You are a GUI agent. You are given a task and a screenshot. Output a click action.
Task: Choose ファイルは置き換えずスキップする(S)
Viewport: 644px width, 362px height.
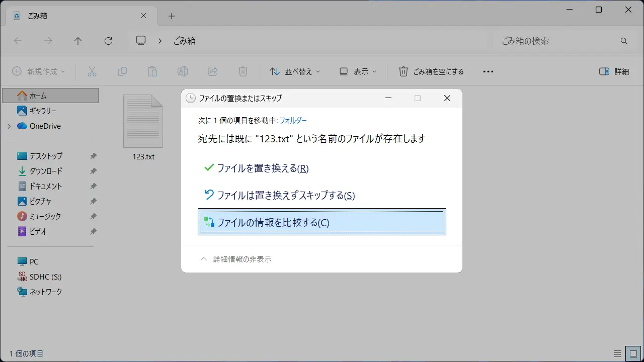click(322, 195)
